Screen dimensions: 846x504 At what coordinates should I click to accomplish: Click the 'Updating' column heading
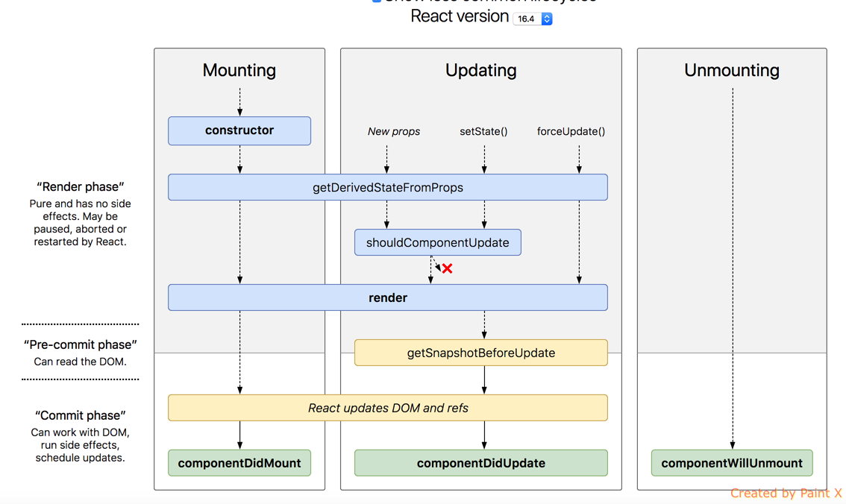coord(480,70)
